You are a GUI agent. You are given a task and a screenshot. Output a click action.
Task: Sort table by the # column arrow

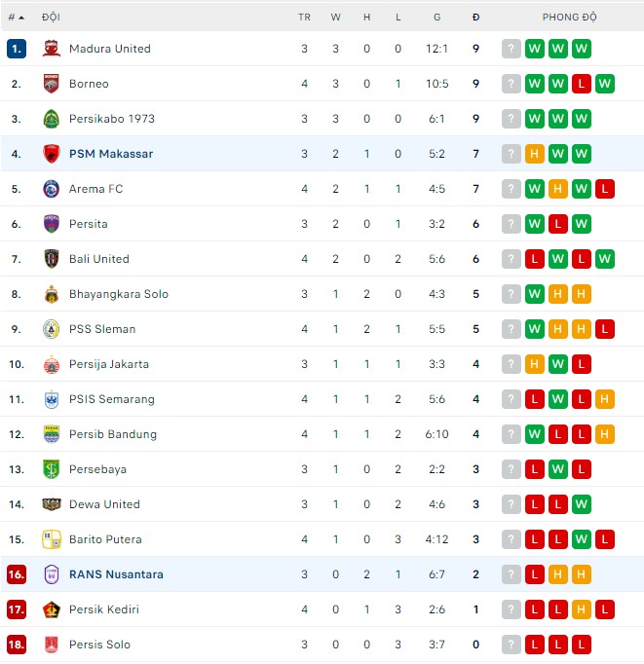(x=23, y=18)
